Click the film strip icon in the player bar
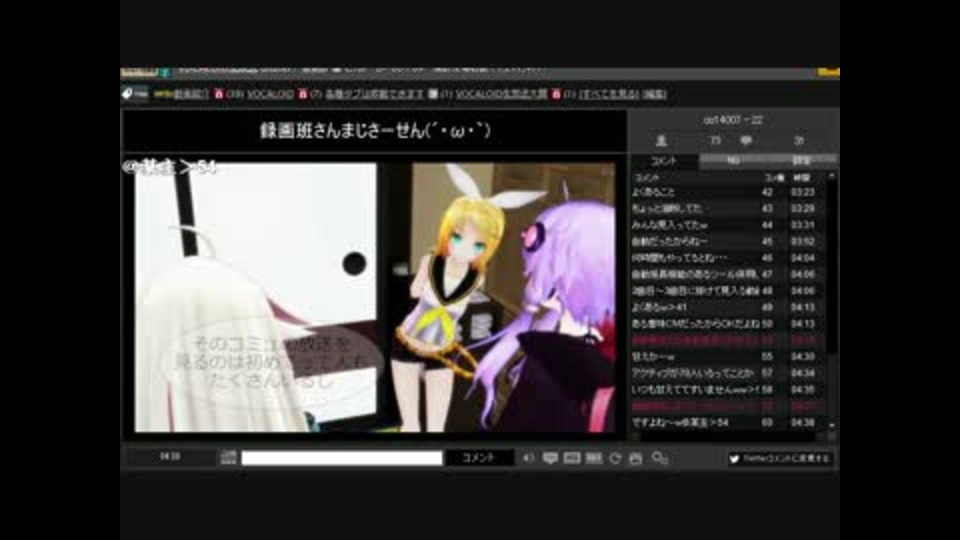The width and height of the screenshot is (960, 540). pos(593,458)
